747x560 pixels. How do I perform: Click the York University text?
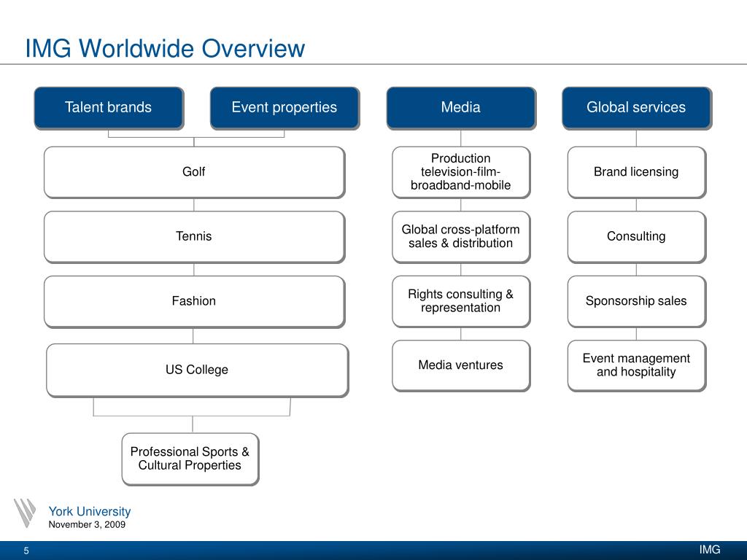[90, 511]
